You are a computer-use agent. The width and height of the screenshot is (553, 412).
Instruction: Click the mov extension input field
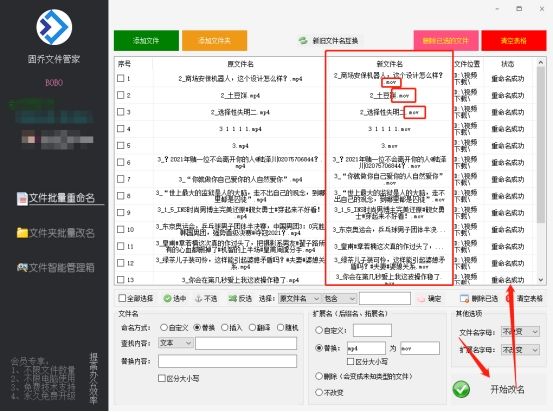point(420,348)
